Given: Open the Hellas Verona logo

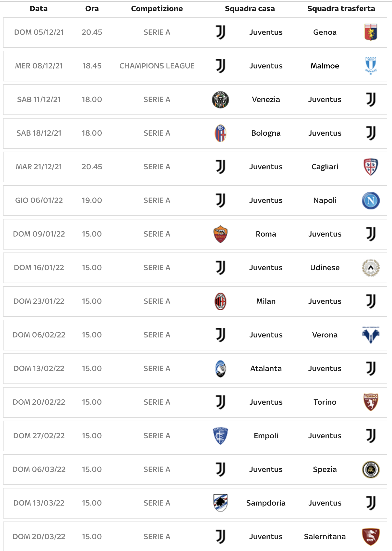Looking at the screenshot, I should [370, 335].
